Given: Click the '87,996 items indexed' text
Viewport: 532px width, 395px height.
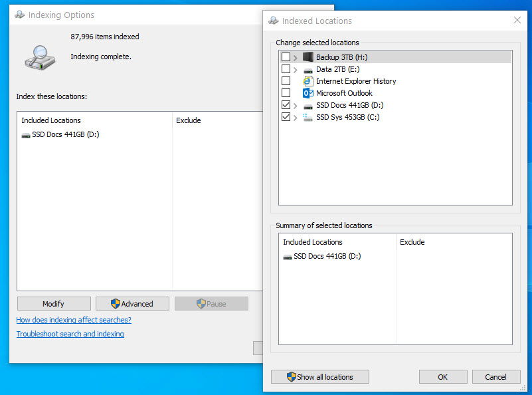Looking at the screenshot, I should click(105, 37).
